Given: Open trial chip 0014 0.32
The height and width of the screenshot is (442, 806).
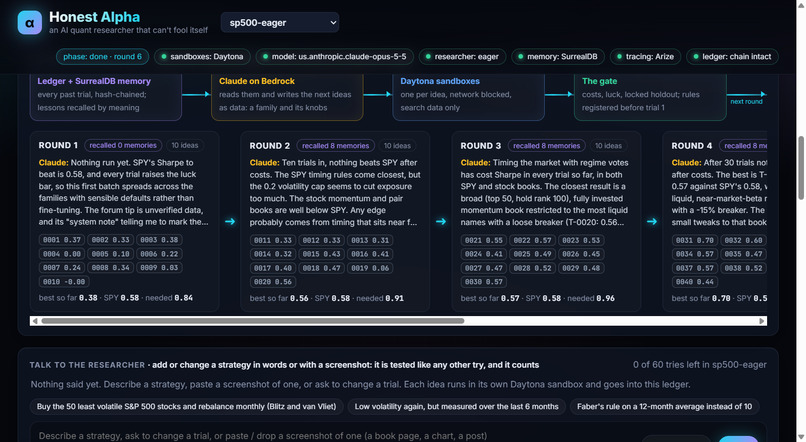Looking at the screenshot, I should [x=273, y=254].
